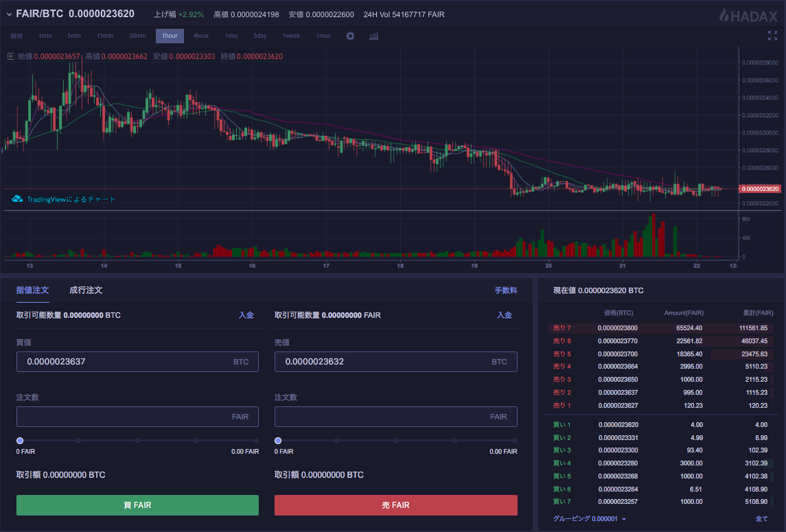Enter fullscreen chart mode

coord(772,36)
